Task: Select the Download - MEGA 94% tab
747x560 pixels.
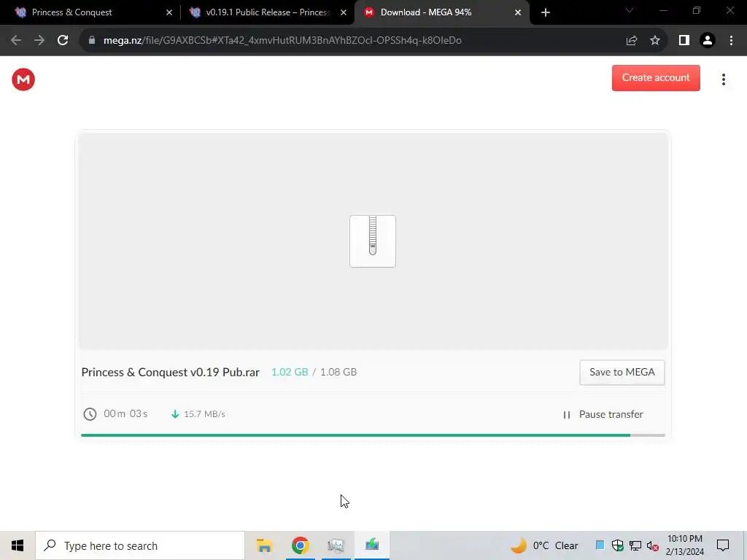Action: click(x=441, y=12)
